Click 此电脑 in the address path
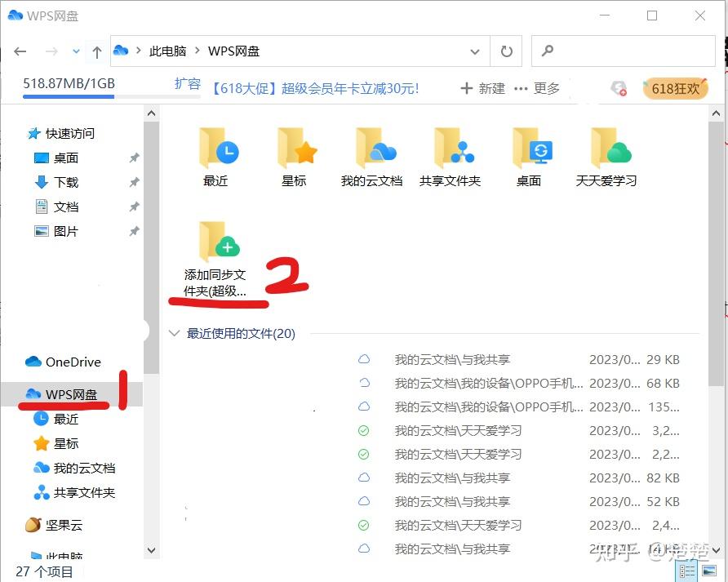 click(x=167, y=51)
